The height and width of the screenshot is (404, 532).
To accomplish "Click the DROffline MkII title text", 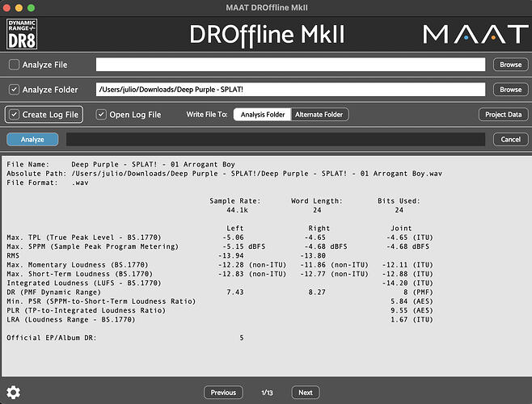I will [x=267, y=35].
